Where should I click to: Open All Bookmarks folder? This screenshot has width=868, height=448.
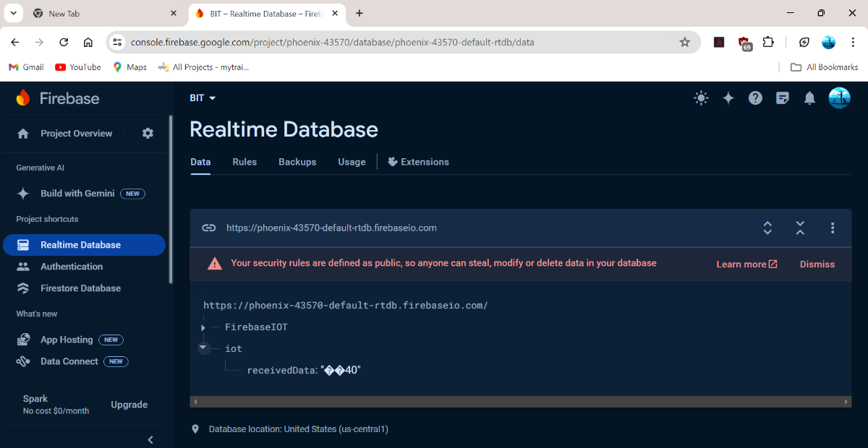point(824,67)
